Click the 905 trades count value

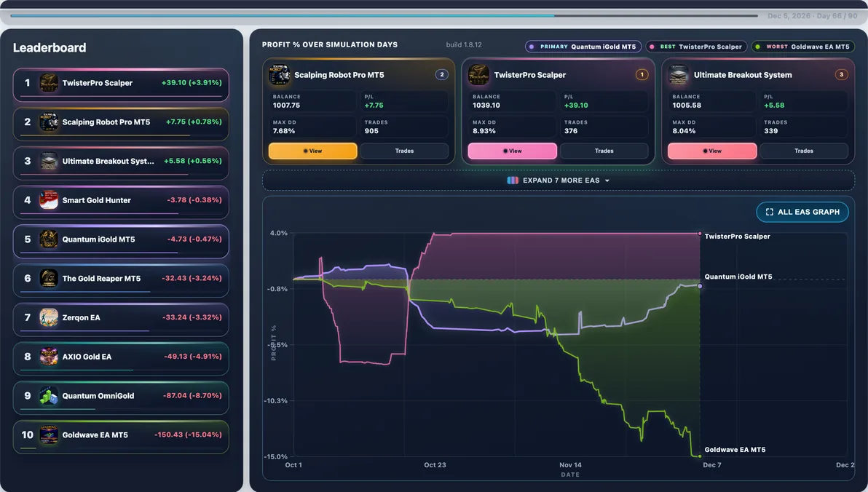click(x=371, y=131)
